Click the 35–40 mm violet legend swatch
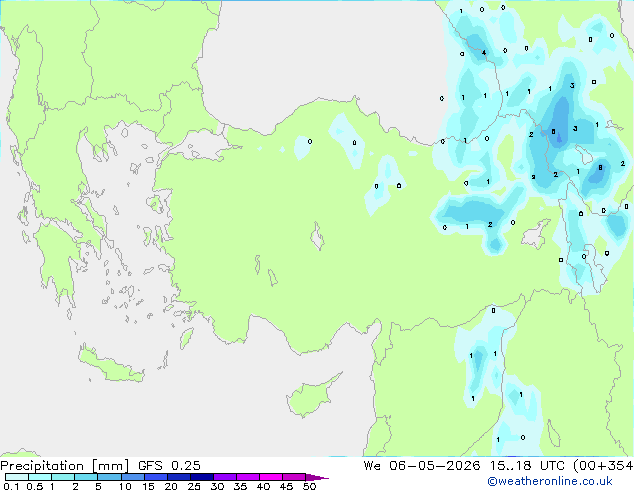This screenshot has width=634, height=490. pyautogui.click(x=248, y=477)
